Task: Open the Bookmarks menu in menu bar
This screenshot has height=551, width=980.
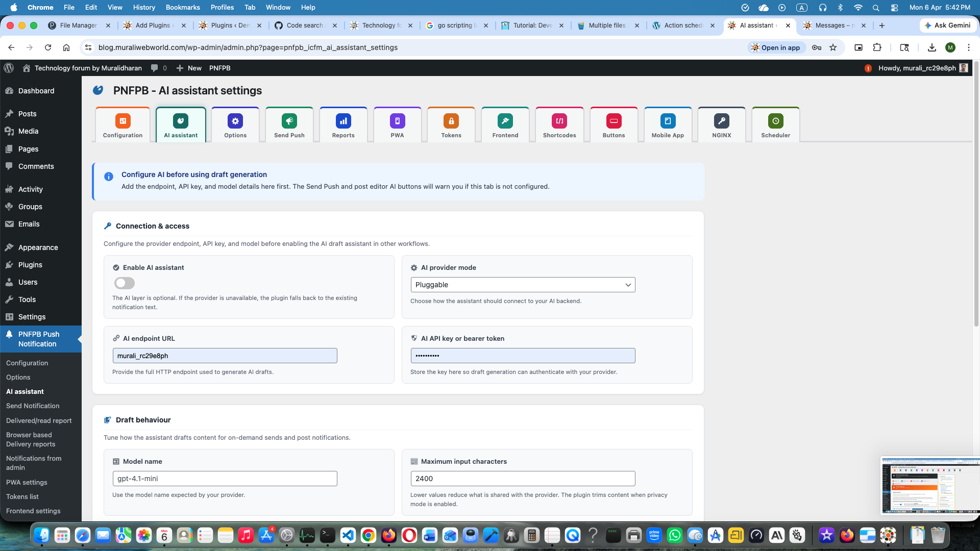Action: (x=182, y=7)
